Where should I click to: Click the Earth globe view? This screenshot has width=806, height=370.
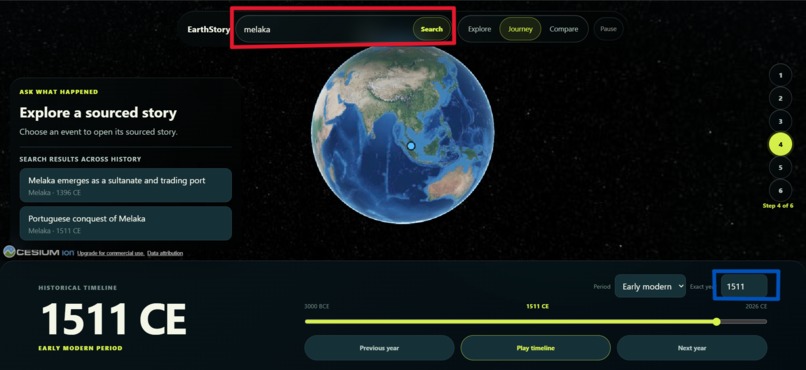(402, 134)
